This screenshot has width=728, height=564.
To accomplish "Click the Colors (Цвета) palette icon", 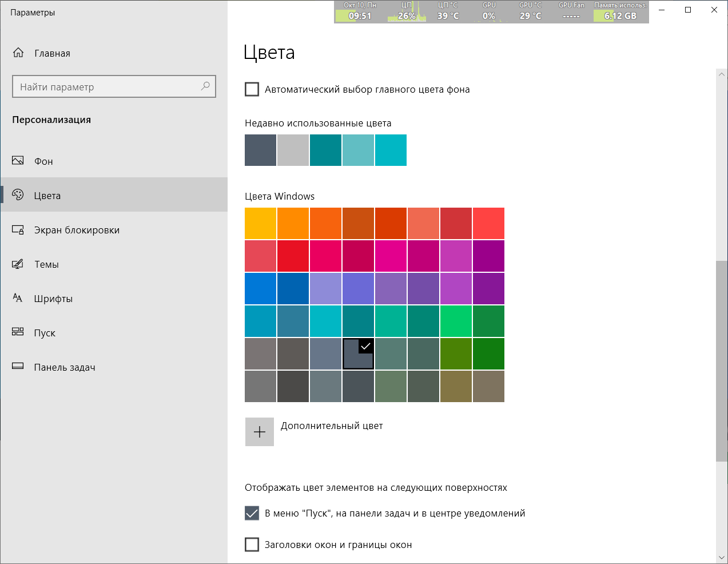I will click(18, 195).
